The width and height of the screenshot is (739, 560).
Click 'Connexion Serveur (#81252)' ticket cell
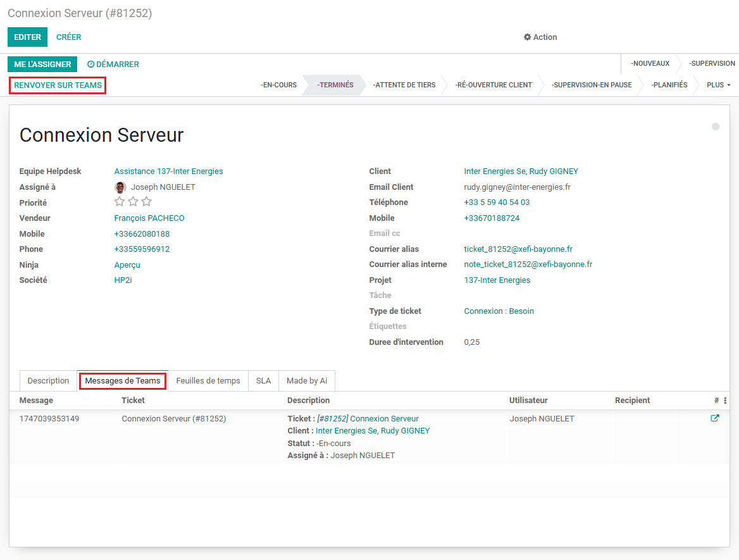(174, 419)
